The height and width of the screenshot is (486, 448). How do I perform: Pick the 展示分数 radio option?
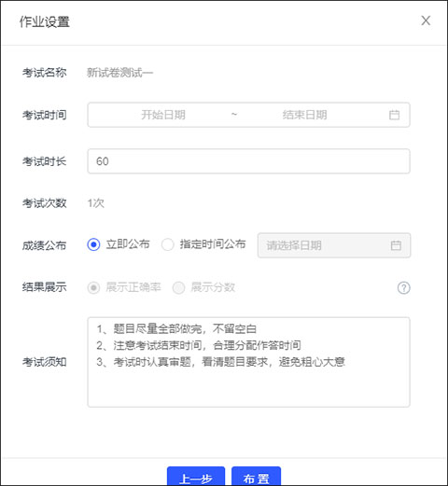[x=178, y=287]
